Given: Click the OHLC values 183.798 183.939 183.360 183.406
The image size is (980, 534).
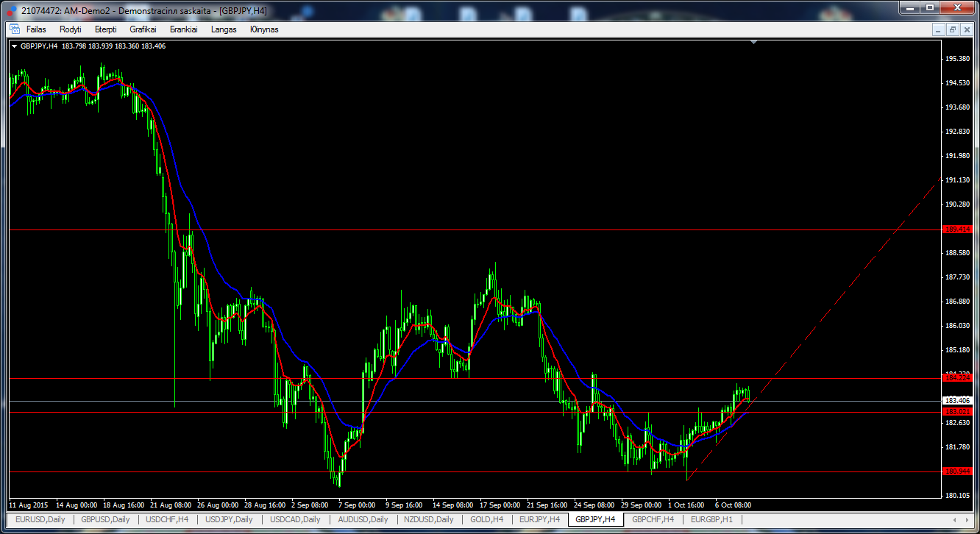Looking at the screenshot, I should coord(113,46).
